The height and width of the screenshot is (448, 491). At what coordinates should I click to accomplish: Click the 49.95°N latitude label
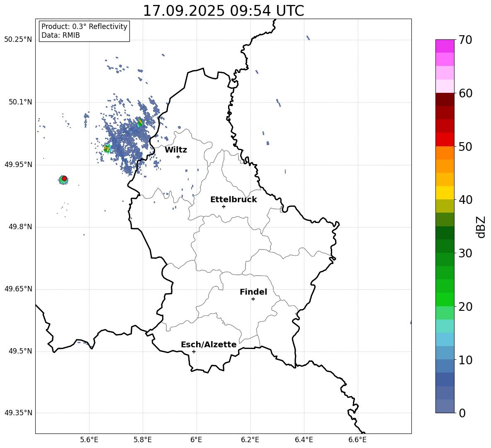(x=18, y=165)
